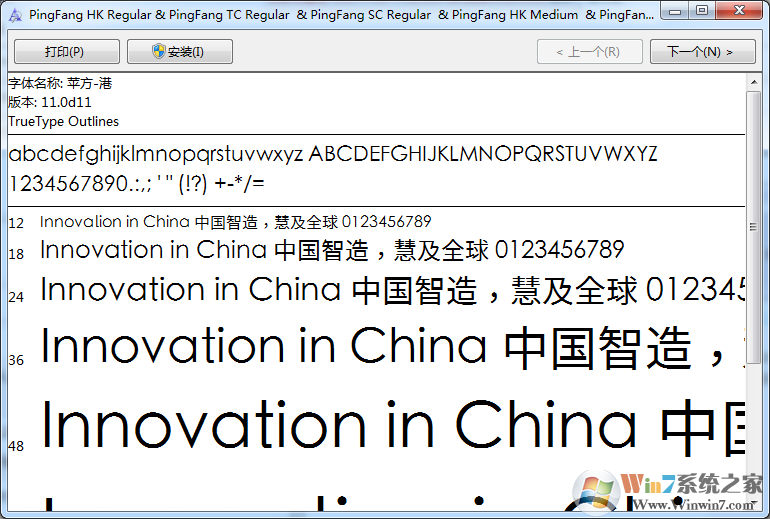Minimize the font viewer window
Screen dimensions: 770x519
pyautogui.click(x=675, y=10)
